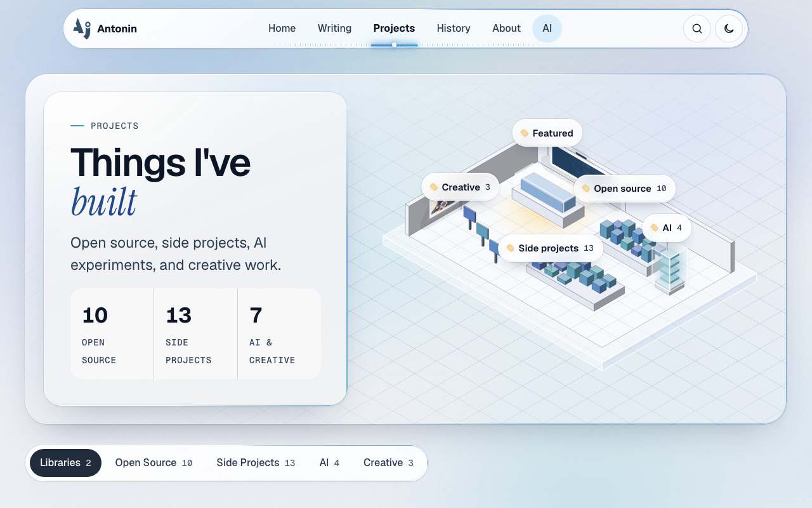Click the Antonin site name
Viewport: 812px width, 508px height.
117,29
